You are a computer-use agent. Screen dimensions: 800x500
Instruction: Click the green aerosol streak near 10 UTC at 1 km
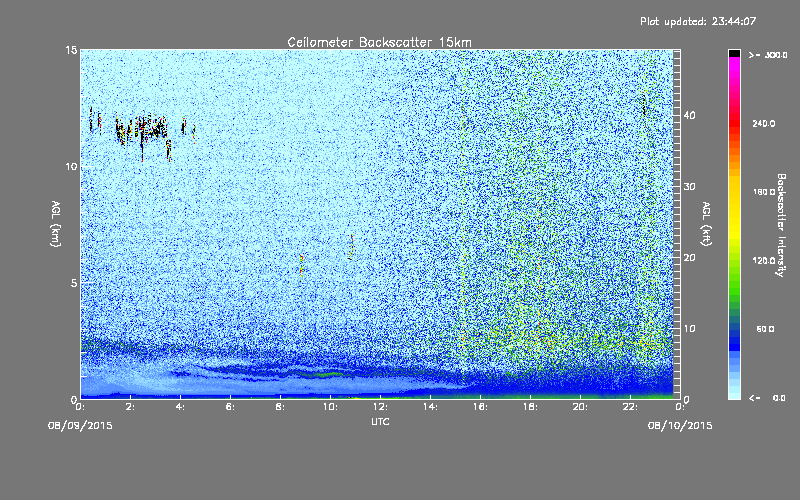pos(324,374)
